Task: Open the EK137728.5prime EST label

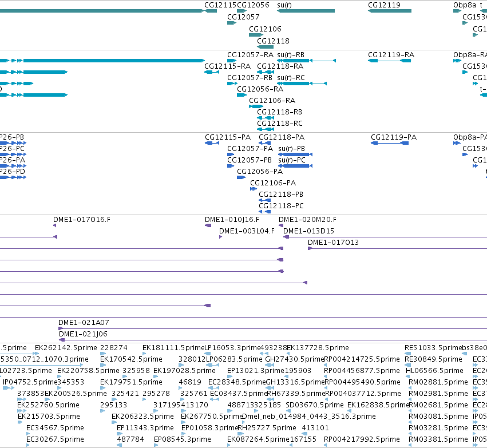Action: coord(318,348)
